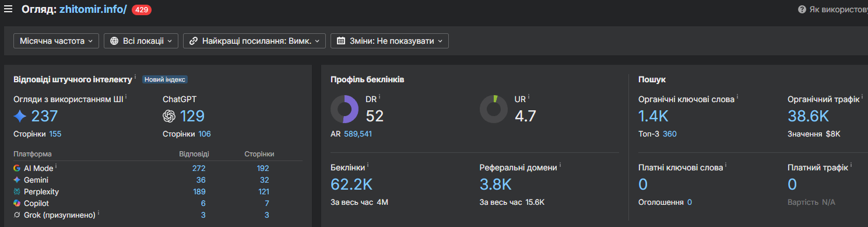Open AI Mode responses count 272

(x=199, y=168)
